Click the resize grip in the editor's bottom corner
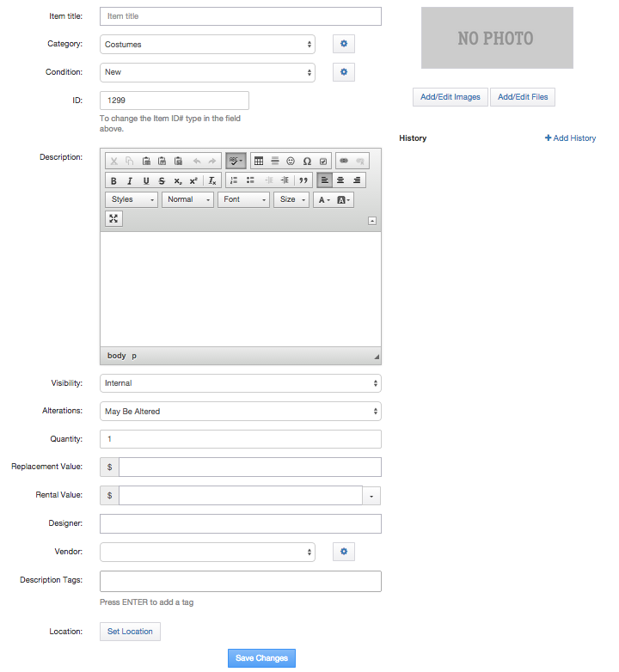619x672 pixels. pyautogui.click(x=377, y=357)
